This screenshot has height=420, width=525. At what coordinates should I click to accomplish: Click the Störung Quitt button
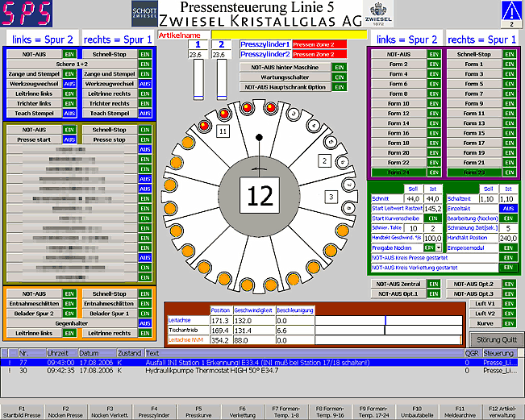coord(497,339)
